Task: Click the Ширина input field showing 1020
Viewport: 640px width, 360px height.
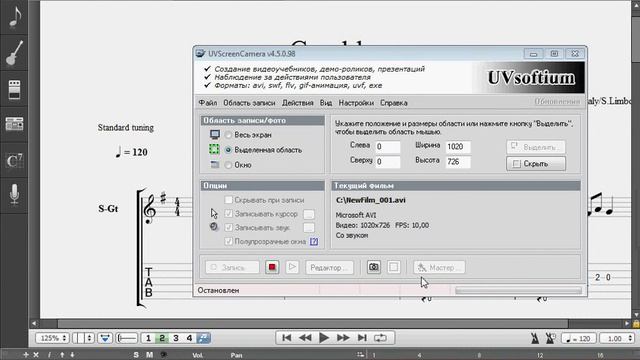Action: coord(458,147)
